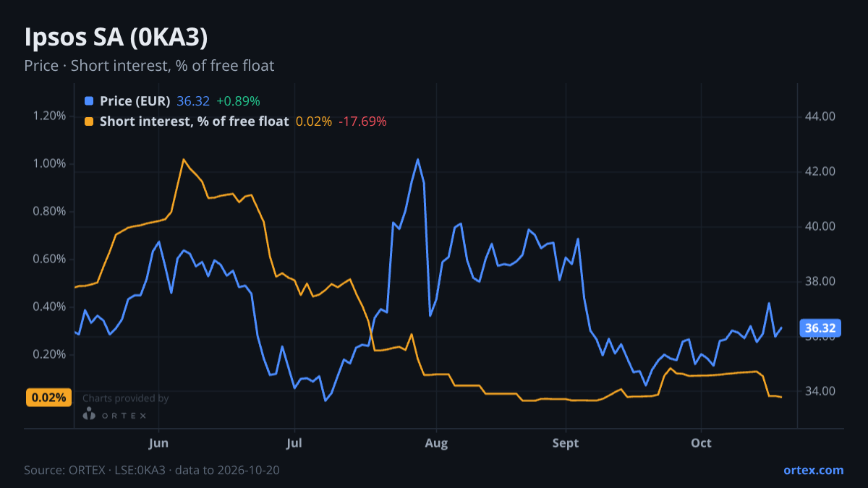Click the 38.00 right axis label
868x488 pixels.
pos(820,281)
